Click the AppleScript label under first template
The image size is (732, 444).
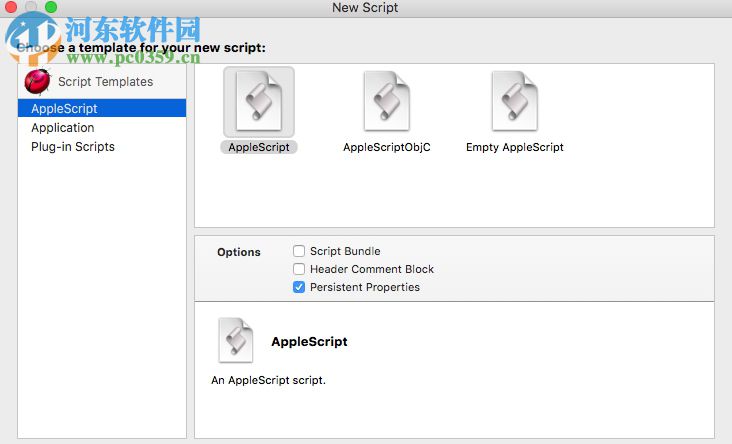[x=259, y=147]
